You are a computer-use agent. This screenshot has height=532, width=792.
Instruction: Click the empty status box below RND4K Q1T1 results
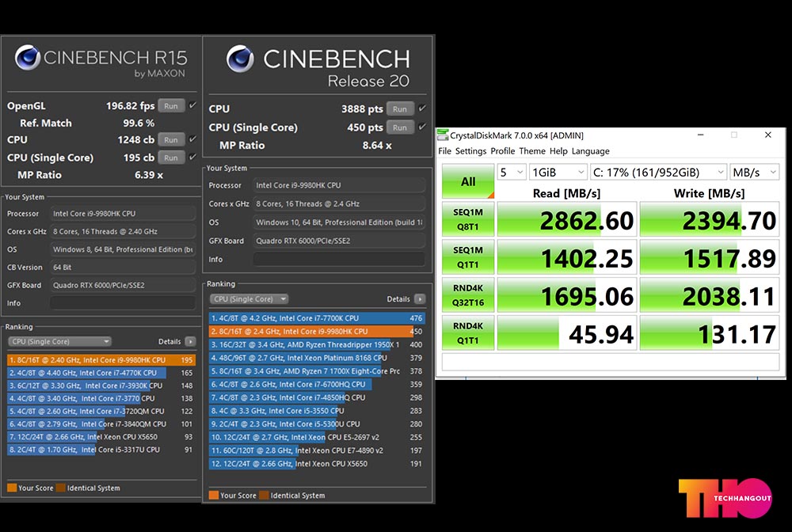(x=611, y=362)
